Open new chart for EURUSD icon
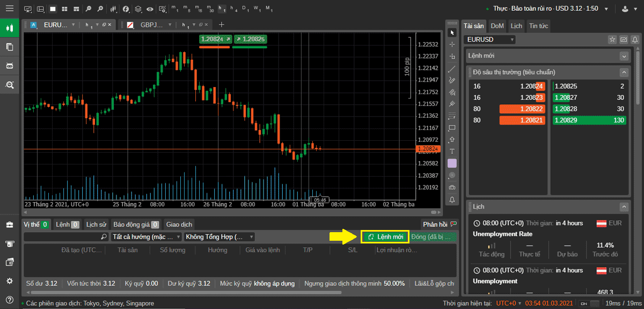Image resolution: width=644 pixels, height=309 pixels. (624, 39)
